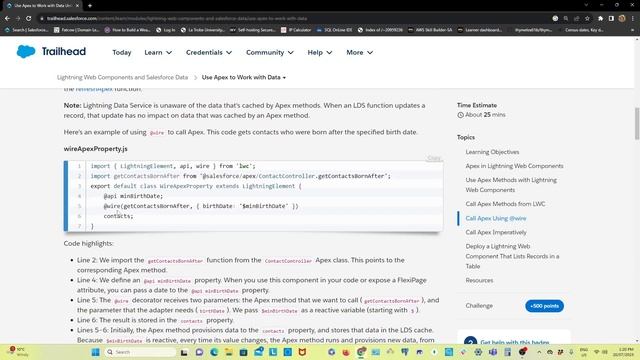Click the Chrome profile avatar

tap(622, 18)
